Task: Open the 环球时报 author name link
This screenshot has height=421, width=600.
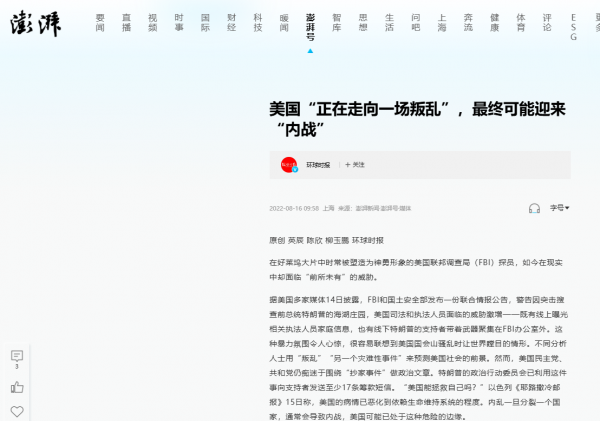Action: tap(319, 165)
